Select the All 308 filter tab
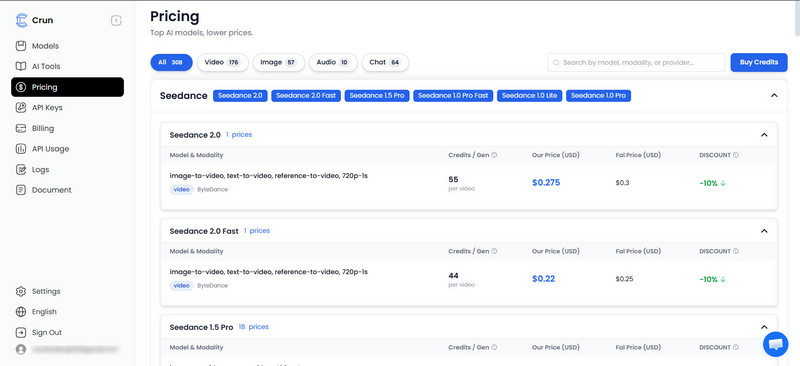 coord(171,62)
